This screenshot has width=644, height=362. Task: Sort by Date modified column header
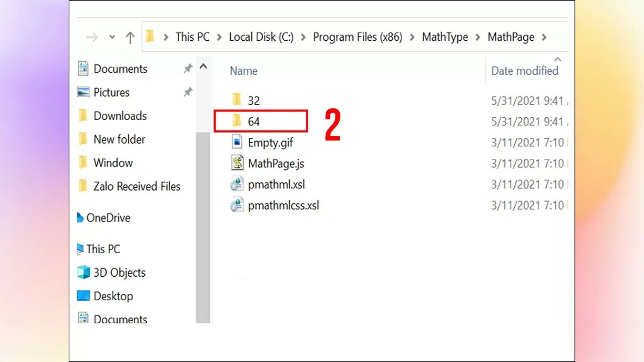(524, 71)
